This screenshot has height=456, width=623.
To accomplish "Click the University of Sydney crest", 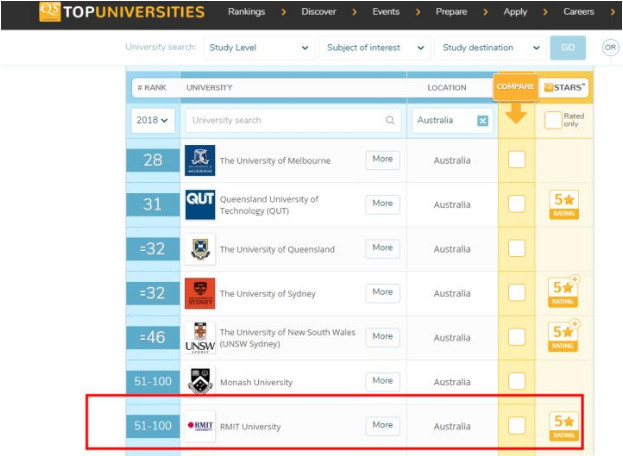I will tap(200, 293).
